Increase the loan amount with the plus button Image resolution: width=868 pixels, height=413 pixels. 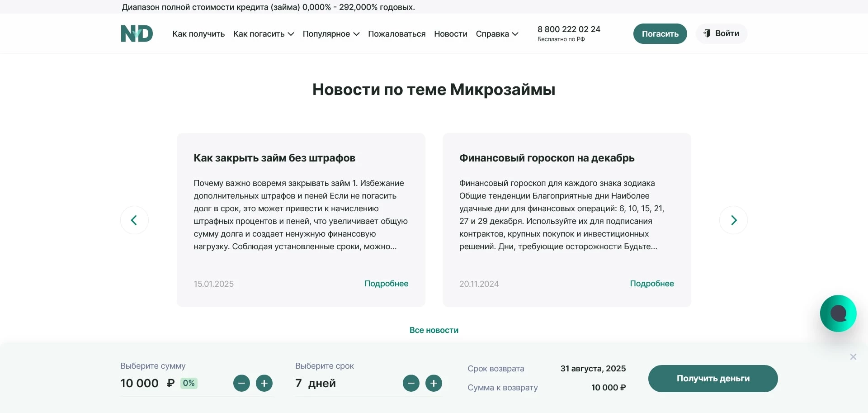click(x=264, y=383)
